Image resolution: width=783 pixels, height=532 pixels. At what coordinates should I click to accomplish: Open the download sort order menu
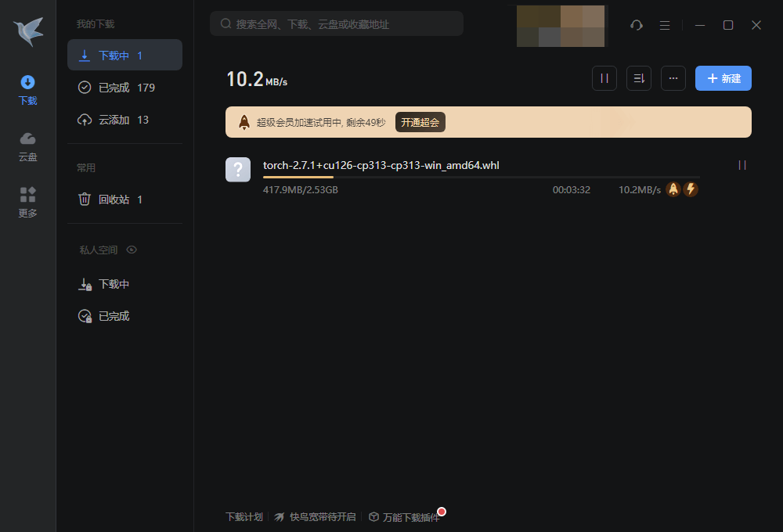click(639, 78)
